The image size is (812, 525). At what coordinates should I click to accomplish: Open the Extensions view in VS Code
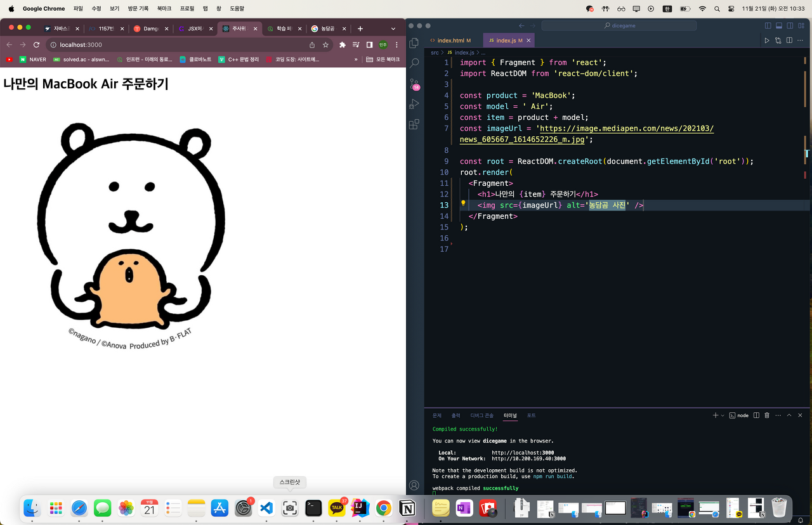click(414, 124)
